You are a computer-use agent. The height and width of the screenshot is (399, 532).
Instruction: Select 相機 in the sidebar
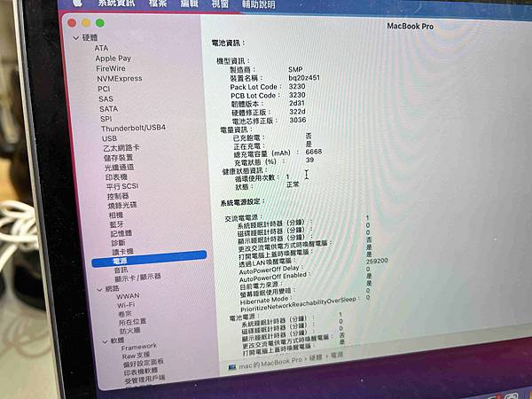(x=116, y=215)
